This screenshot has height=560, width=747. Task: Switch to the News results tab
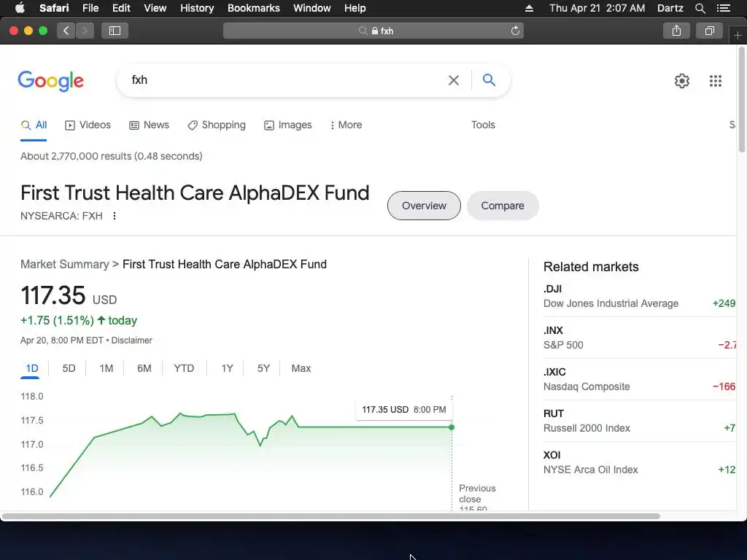tap(149, 125)
